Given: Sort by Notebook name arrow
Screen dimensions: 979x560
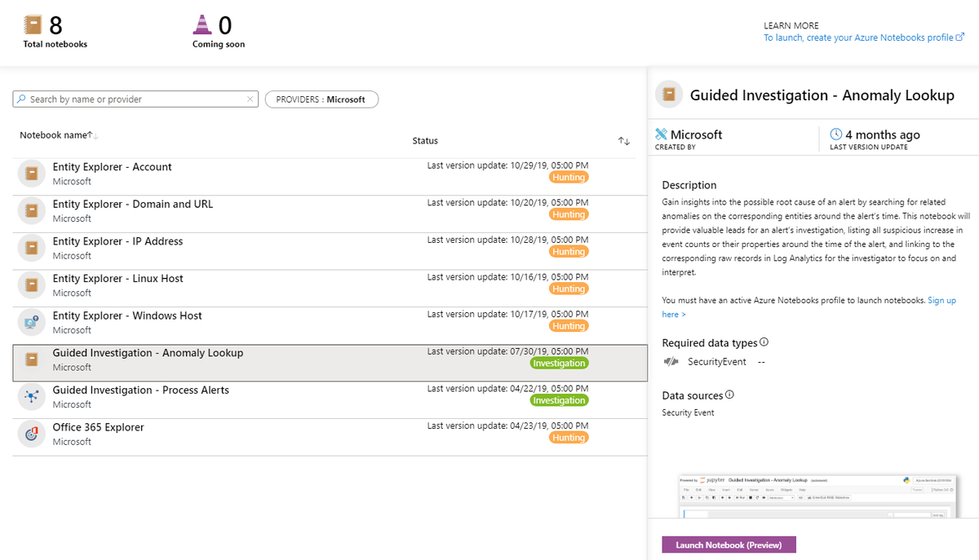Looking at the screenshot, I should (x=92, y=135).
